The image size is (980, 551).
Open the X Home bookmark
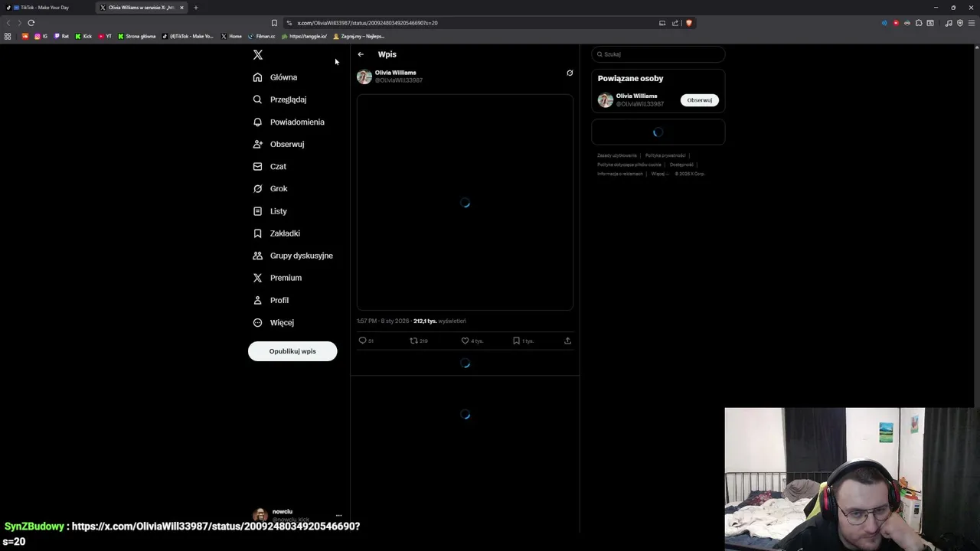coord(231,36)
